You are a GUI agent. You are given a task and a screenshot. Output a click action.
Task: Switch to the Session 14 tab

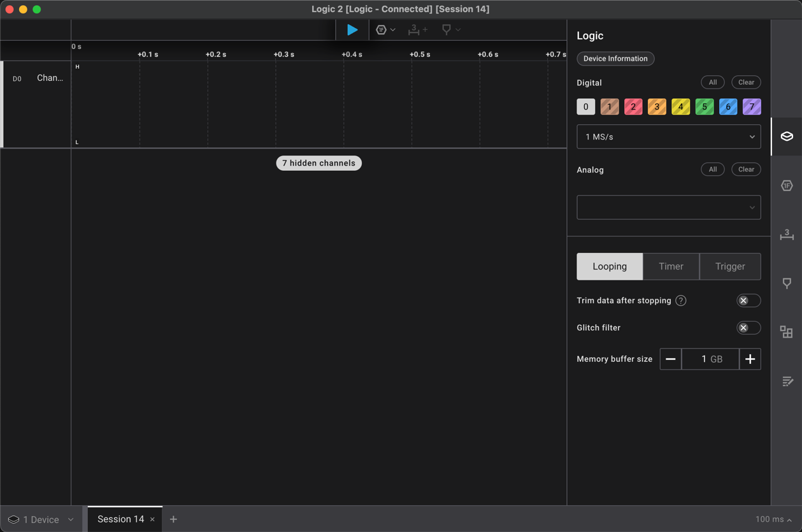pyautogui.click(x=121, y=519)
